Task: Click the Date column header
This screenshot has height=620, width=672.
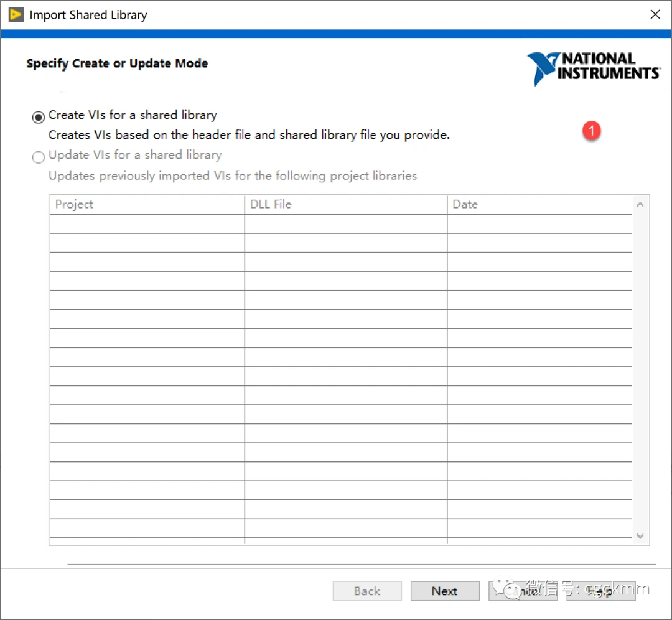Action: click(539, 205)
